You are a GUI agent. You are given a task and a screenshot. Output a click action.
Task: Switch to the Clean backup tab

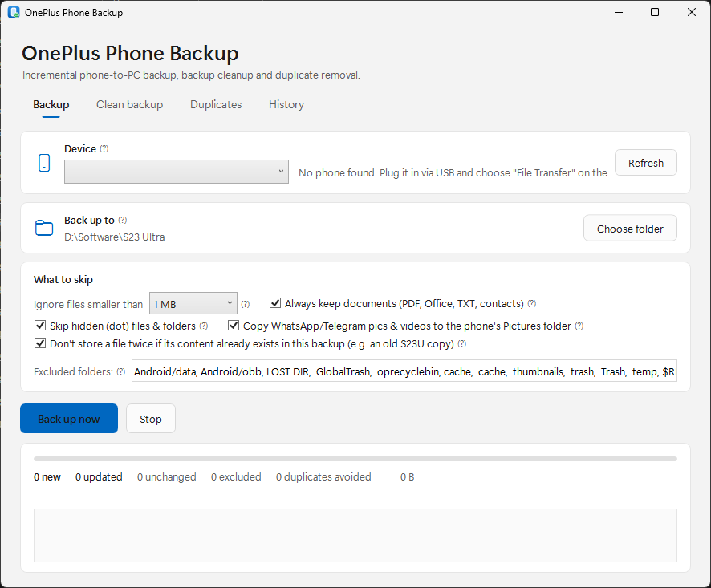(130, 105)
